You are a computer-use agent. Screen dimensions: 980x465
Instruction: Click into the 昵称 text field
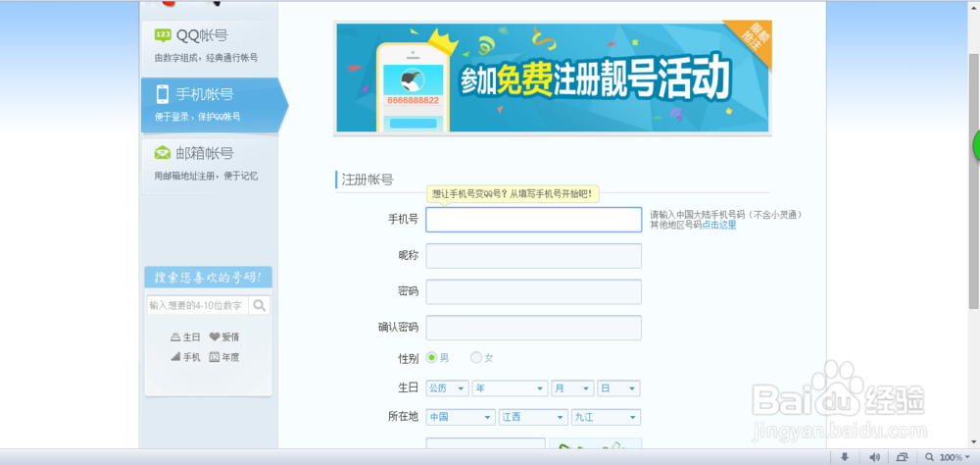pyautogui.click(x=534, y=256)
